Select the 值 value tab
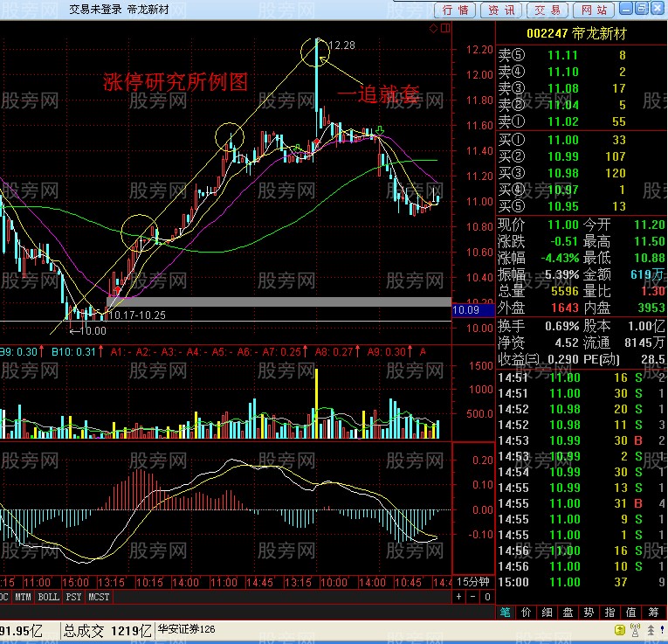This screenshot has width=668, height=644. [x=631, y=613]
